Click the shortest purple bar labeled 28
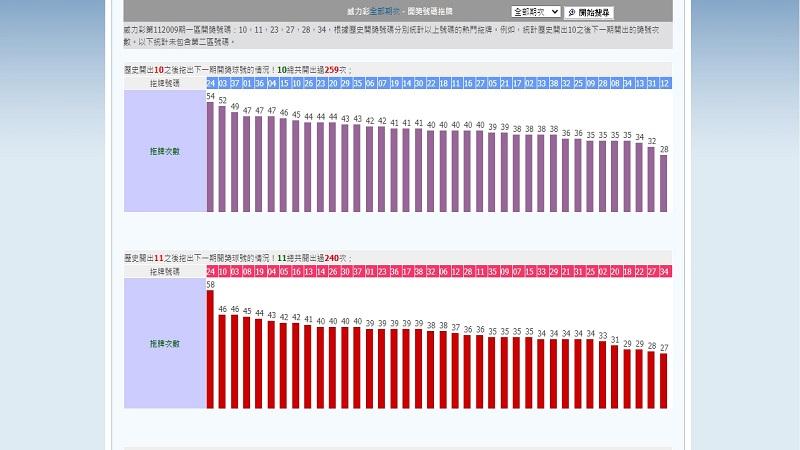Viewport: 800px width, 450px height. click(x=664, y=183)
